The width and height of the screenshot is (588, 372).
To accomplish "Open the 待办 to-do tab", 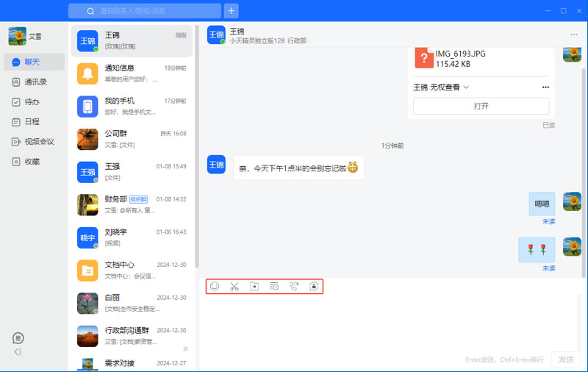I will (x=31, y=102).
